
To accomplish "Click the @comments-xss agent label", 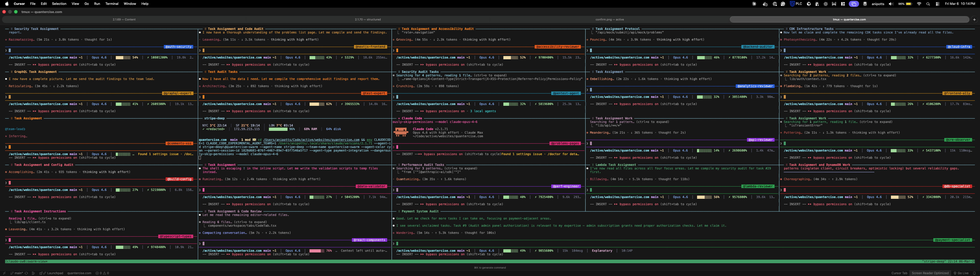I will 180,144.
